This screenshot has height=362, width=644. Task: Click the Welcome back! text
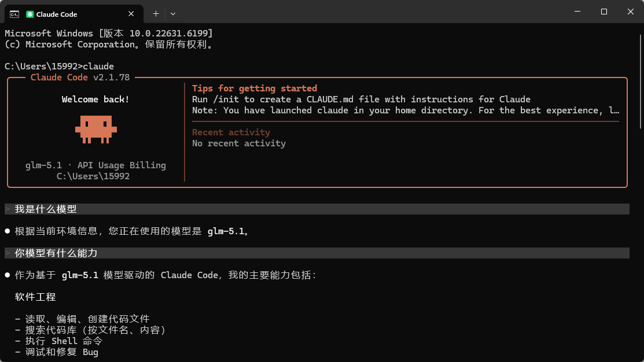coord(95,99)
